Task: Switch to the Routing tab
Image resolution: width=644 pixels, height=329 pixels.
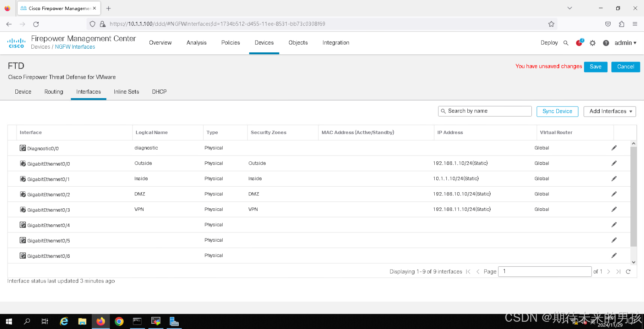Action: pos(54,92)
